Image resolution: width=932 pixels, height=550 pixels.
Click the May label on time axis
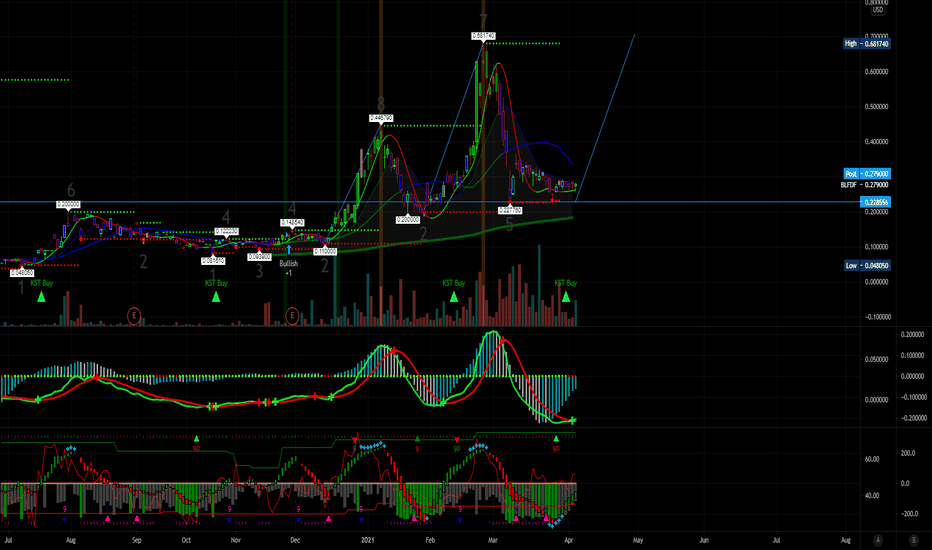click(x=638, y=540)
